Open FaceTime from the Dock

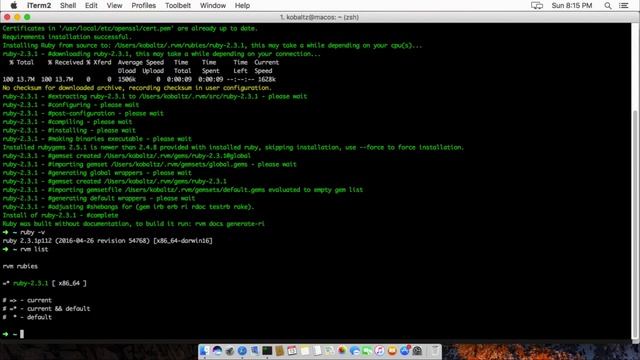pos(367,351)
